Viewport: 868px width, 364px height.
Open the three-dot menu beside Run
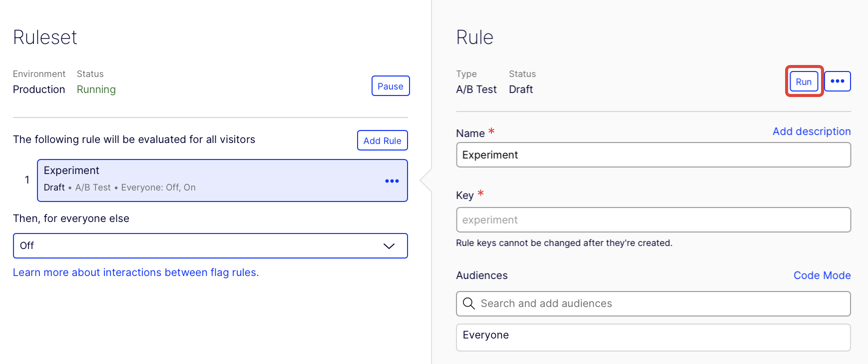[838, 81]
